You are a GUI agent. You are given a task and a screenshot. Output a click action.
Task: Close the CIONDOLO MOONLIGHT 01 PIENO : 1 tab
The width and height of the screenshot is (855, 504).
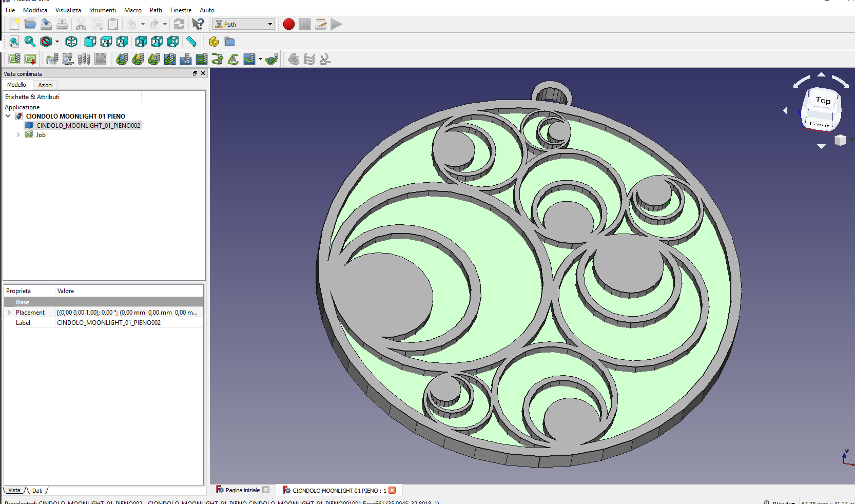pyautogui.click(x=392, y=490)
